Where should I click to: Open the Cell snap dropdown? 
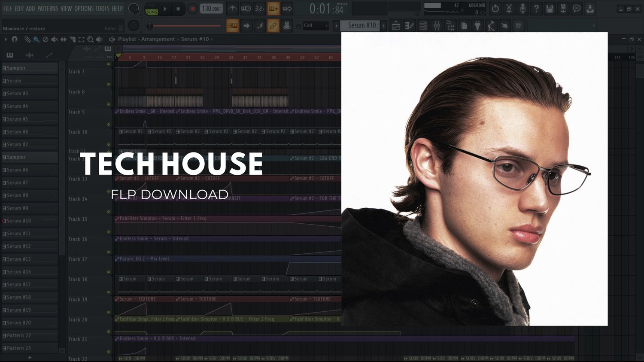[x=315, y=26]
